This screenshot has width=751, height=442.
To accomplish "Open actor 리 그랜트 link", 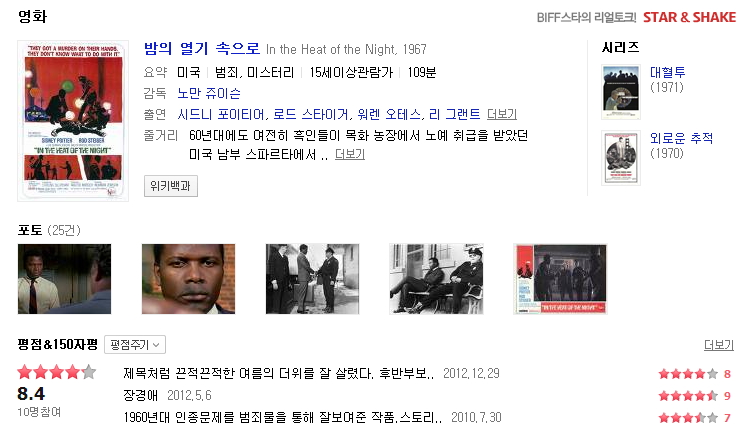I will tap(455, 114).
